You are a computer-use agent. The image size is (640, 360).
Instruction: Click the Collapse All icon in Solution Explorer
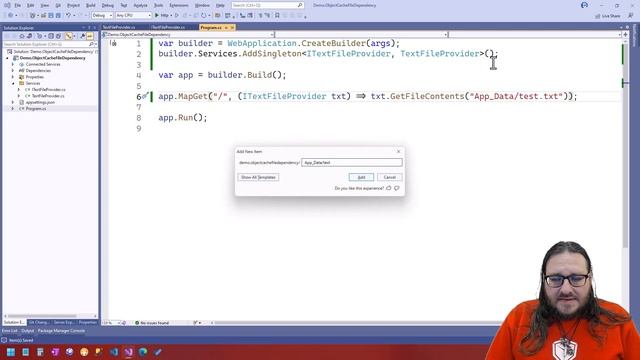point(51,36)
